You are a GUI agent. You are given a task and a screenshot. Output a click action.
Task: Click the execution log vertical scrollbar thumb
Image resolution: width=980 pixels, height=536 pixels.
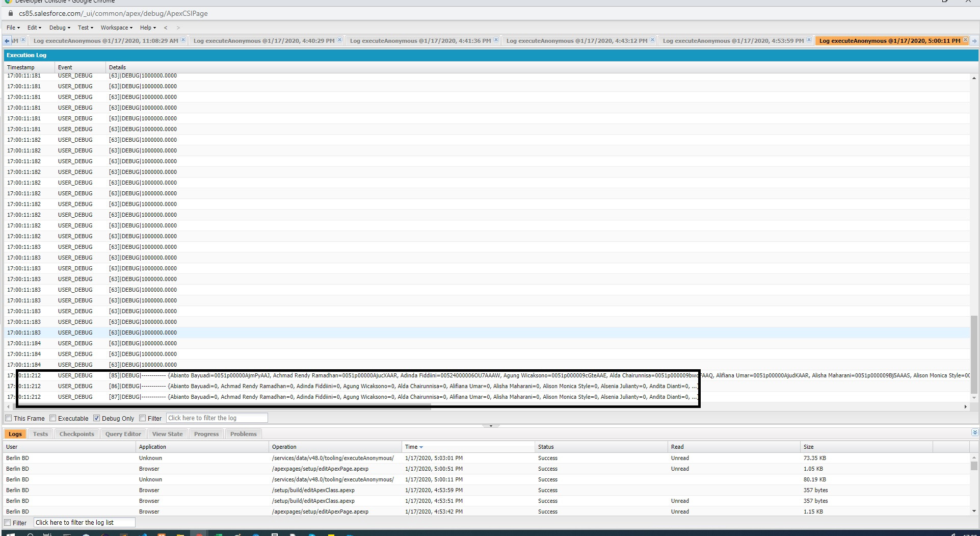point(974,354)
